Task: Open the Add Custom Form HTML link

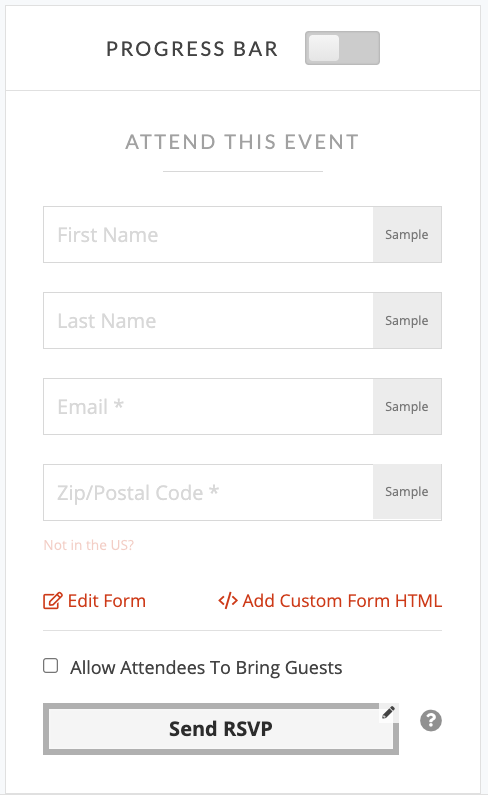Action: (x=342, y=601)
